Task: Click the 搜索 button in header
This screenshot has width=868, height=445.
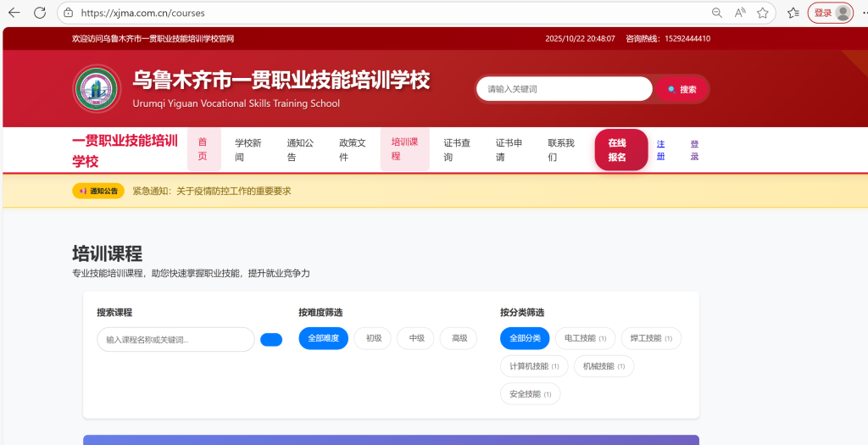Action: 682,89
